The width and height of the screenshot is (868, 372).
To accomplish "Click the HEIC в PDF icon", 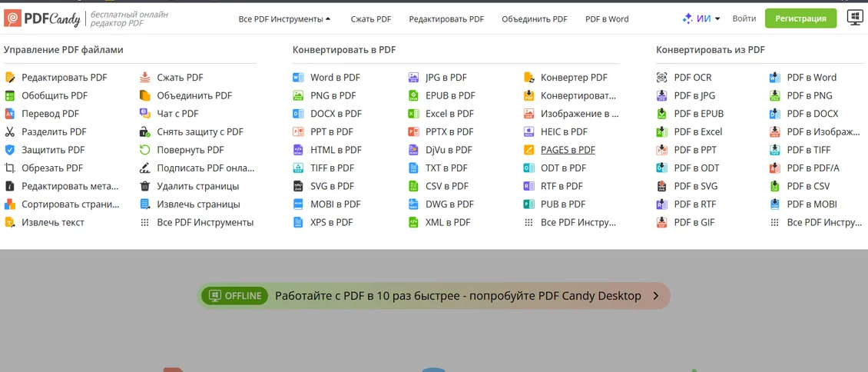I will 528,131.
